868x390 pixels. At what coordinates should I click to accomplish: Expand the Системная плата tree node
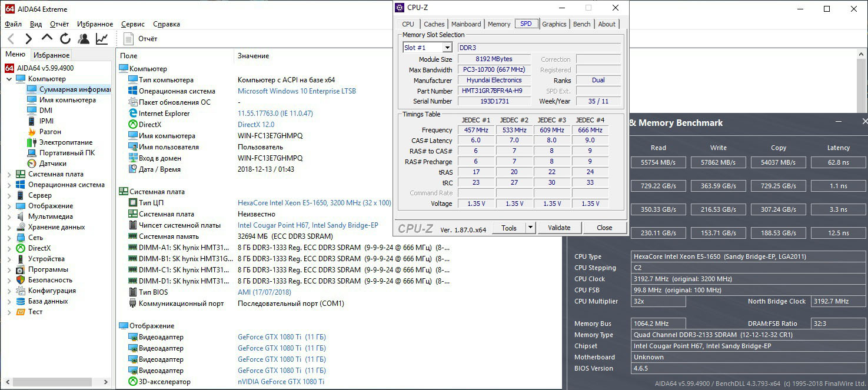(9, 174)
